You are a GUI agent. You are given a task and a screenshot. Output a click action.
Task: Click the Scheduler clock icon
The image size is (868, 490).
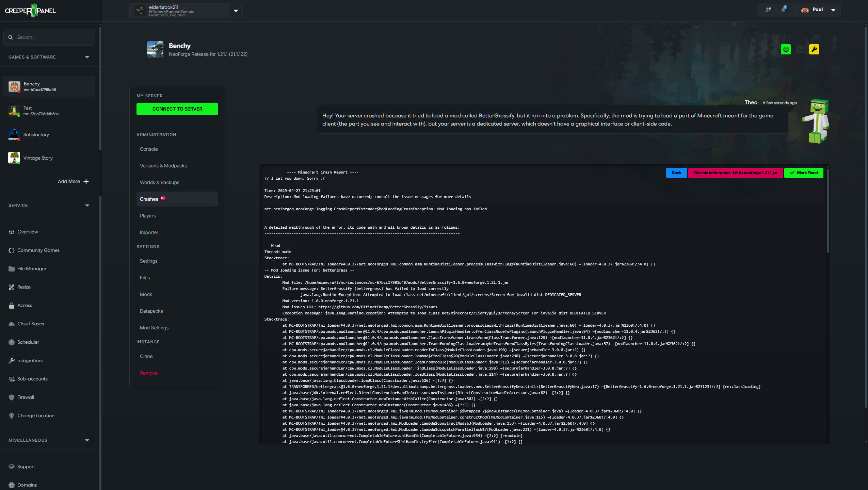[x=12, y=342]
